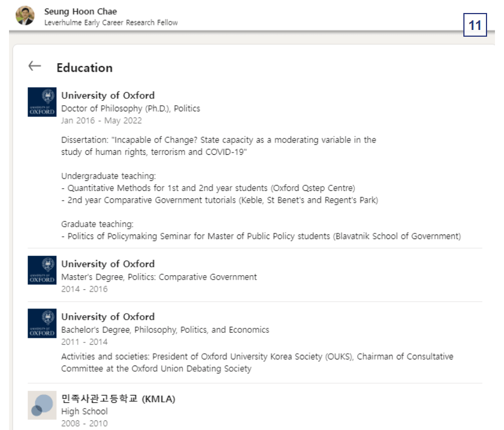
Task: Click the Committee at the Oxford Union Debating Society line
Action: click(156, 369)
